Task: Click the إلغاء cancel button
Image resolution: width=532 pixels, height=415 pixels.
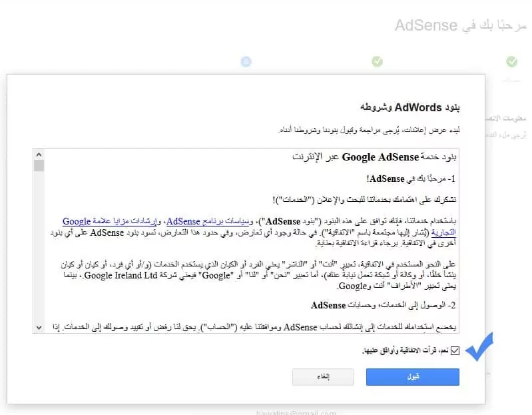Action: point(323,376)
